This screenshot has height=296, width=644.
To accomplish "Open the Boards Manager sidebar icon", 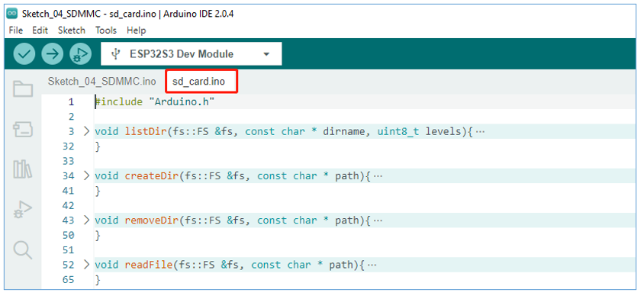I will tap(23, 129).
